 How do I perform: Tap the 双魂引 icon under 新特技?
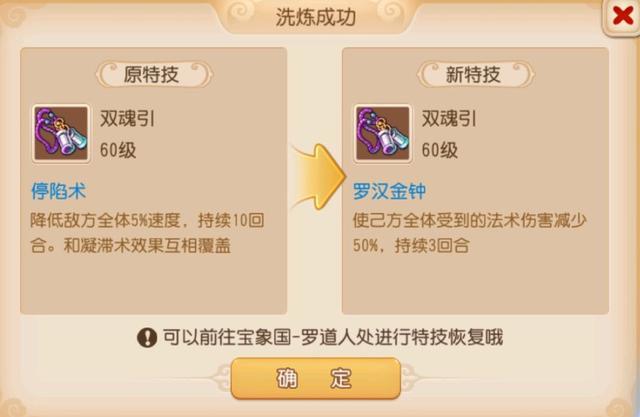[x=382, y=133]
